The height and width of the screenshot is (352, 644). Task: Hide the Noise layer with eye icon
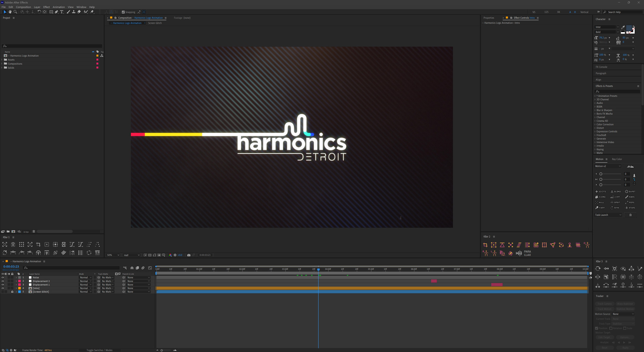pyautogui.click(x=3, y=278)
